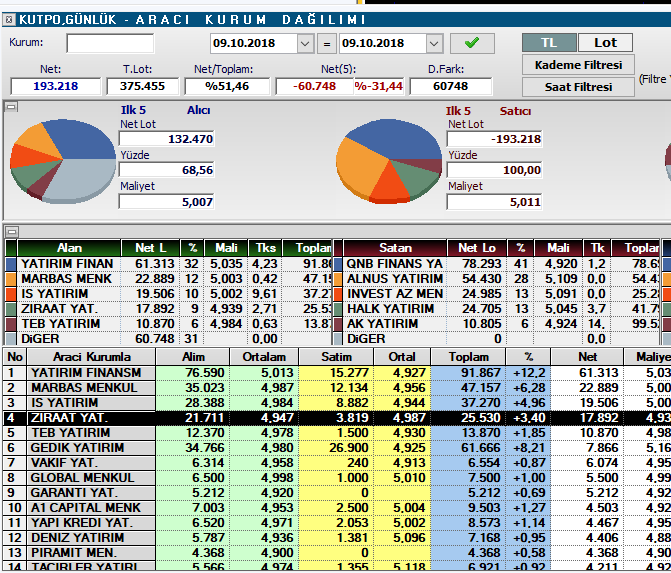Click the green checkmark apply button
671x573 pixels.
tap(472, 43)
